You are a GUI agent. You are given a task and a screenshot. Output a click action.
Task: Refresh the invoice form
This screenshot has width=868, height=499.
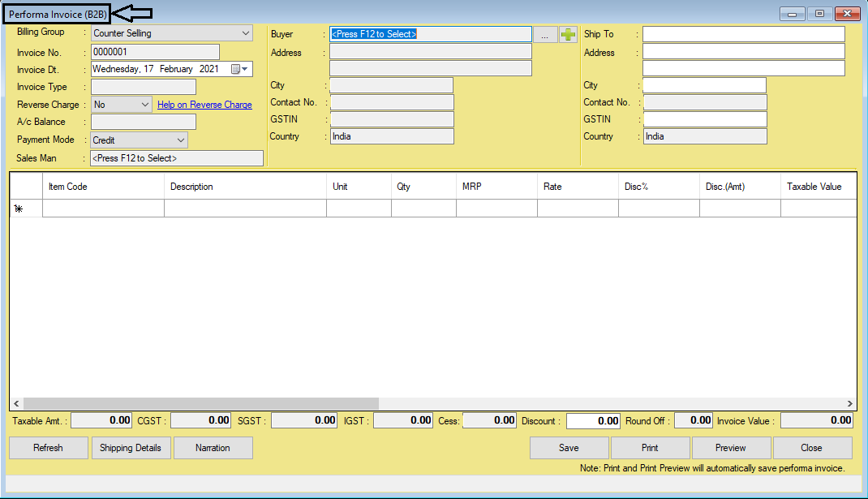click(x=48, y=447)
